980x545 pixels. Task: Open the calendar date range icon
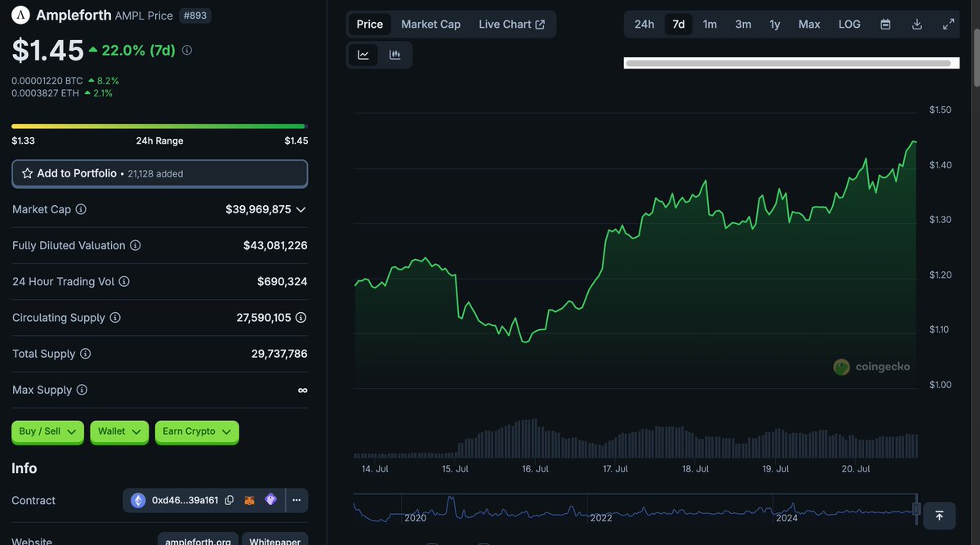pos(885,25)
